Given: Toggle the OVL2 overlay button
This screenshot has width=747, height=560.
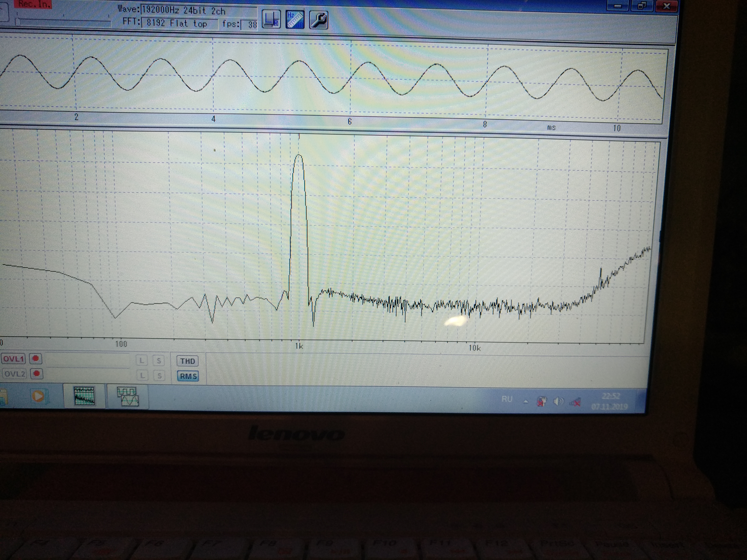Looking at the screenshot, I should 15,374.
